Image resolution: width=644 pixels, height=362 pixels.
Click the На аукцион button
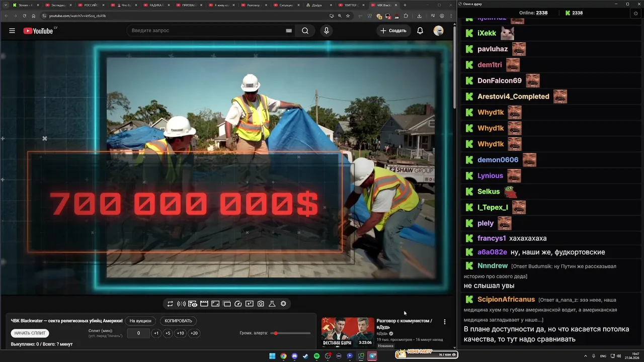pyautogui.click(x=140, y=321)
